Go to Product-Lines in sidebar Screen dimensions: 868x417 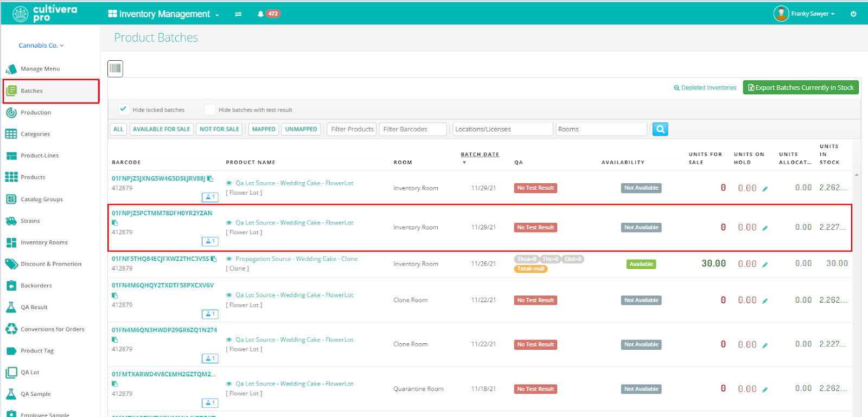click(x=40, y=156)
